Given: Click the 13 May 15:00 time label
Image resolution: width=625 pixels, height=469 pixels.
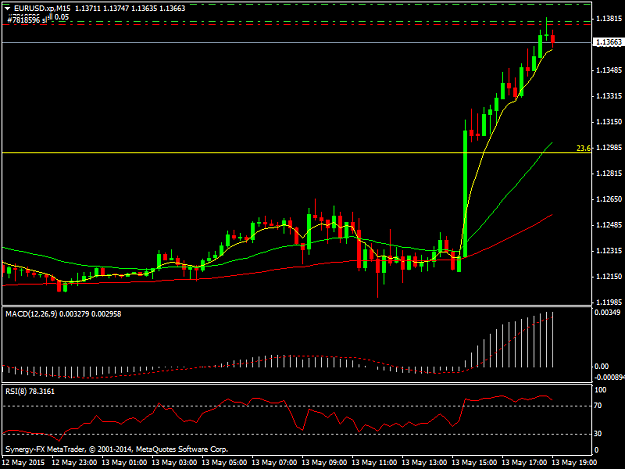Looking at the screenshot, I should (x=474, y=463).
